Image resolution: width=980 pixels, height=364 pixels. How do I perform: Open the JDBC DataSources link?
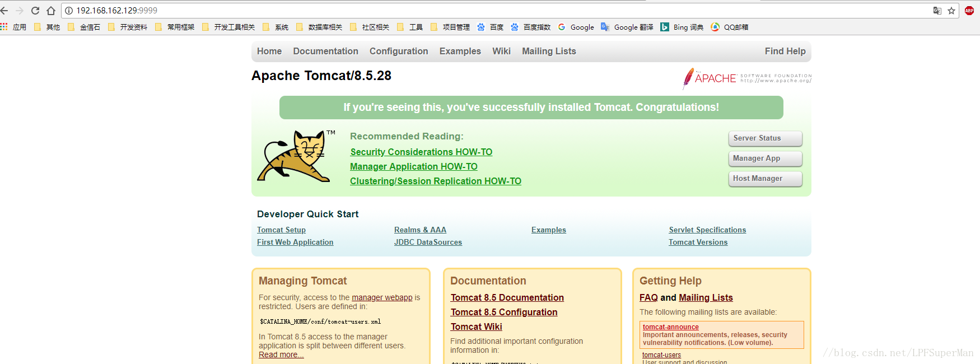click(x=428, y=242)
